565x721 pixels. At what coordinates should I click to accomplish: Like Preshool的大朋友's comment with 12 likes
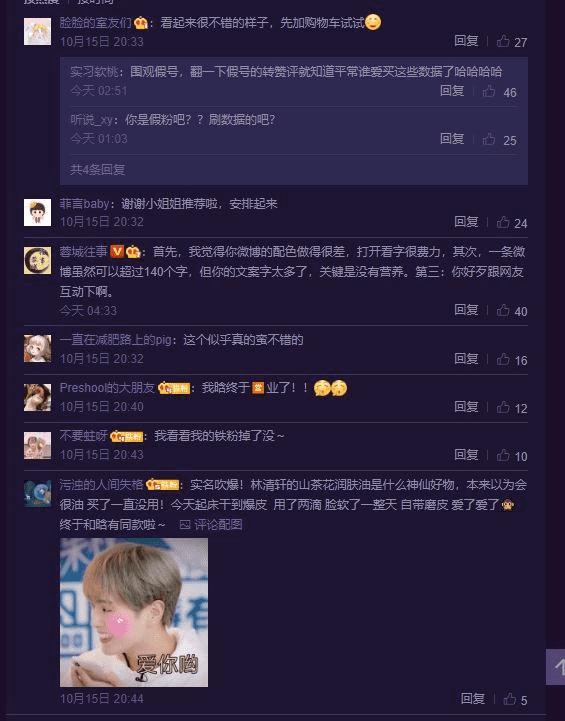pos(512,408)
